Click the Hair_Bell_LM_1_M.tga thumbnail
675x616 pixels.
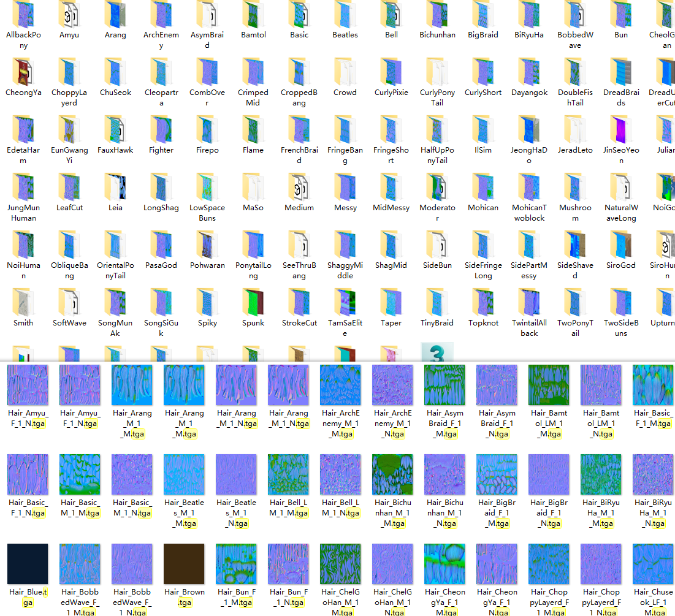point(288,474)
